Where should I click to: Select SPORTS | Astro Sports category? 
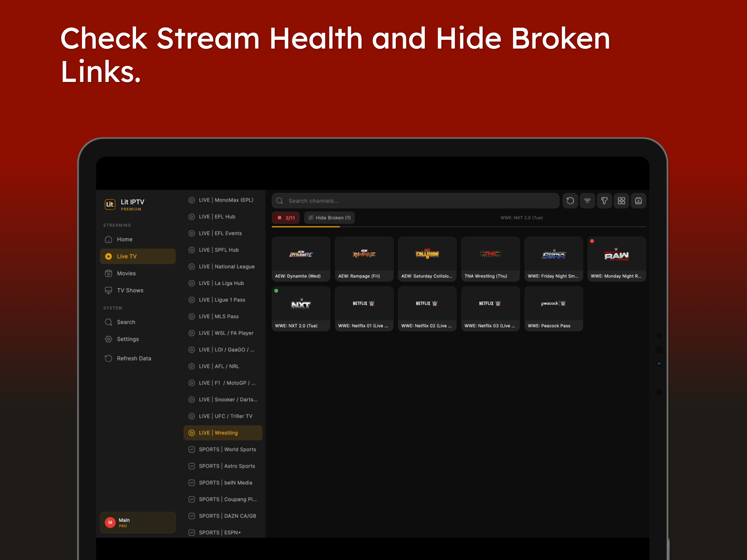pyautogui.click(x=223, y=466)
